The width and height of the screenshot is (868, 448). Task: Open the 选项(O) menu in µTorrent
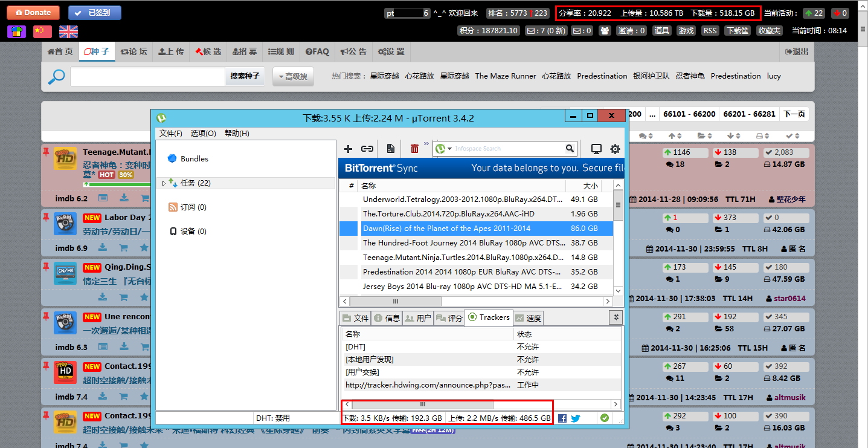coord(204,133)
